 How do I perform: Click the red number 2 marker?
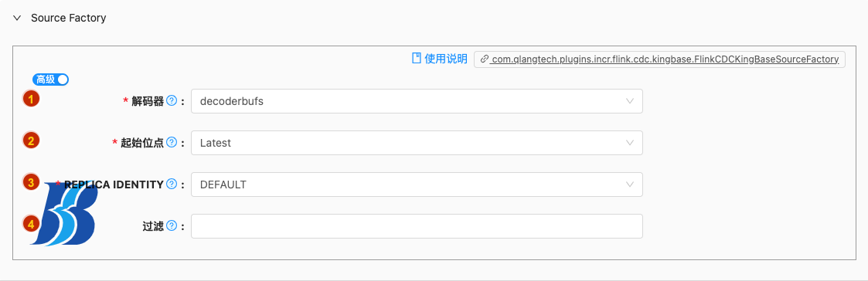(x=31, y=140)
